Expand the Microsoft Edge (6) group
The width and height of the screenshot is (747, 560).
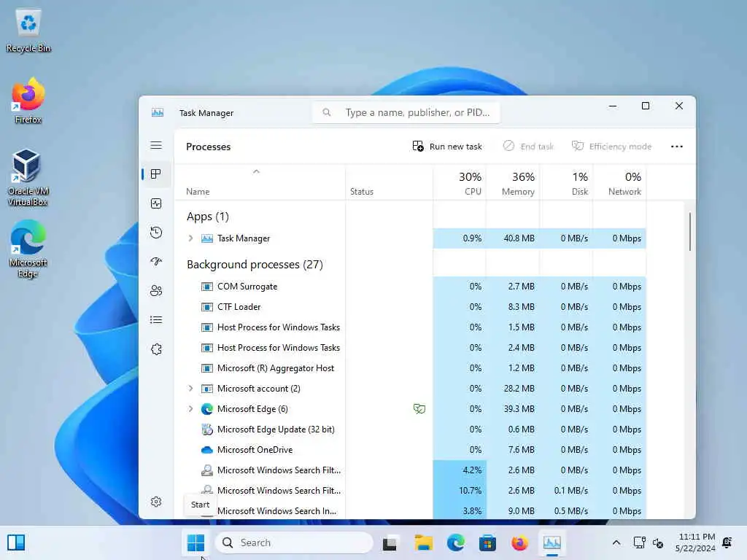tap(190, 409)
